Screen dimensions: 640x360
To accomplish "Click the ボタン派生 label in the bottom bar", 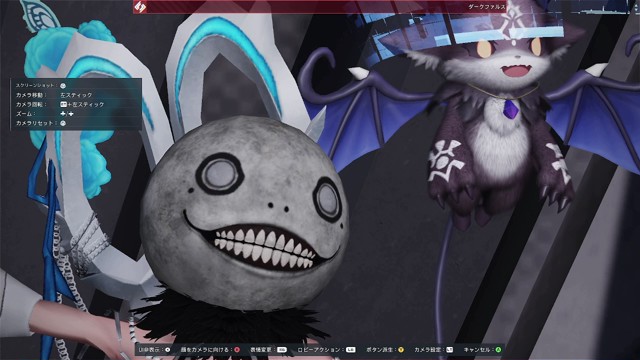I will click(x=379, y=350).
